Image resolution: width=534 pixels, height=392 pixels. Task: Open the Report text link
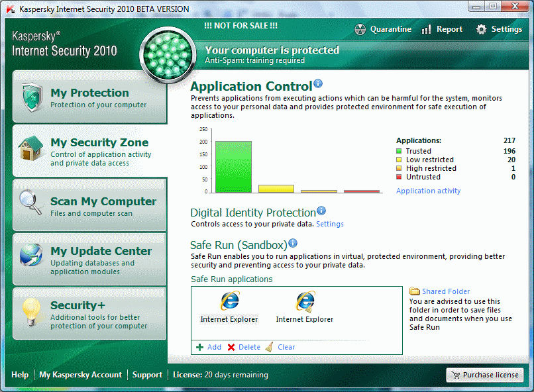(449, 29)
